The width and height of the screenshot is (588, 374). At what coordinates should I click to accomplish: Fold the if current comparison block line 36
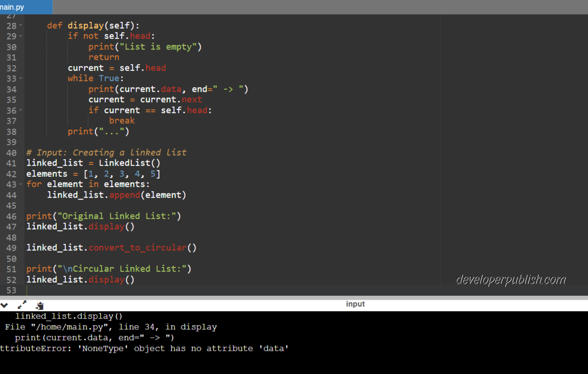pyautogui.click(x=21, y=110)
